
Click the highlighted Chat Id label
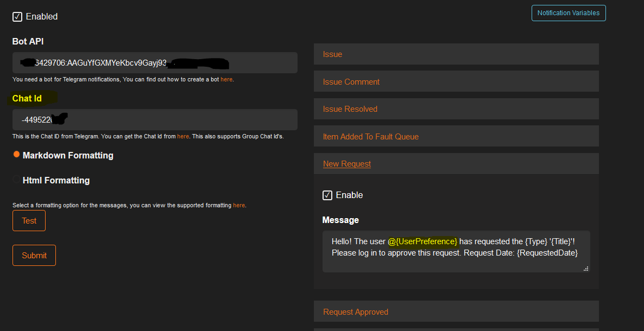tap(27, 99)
